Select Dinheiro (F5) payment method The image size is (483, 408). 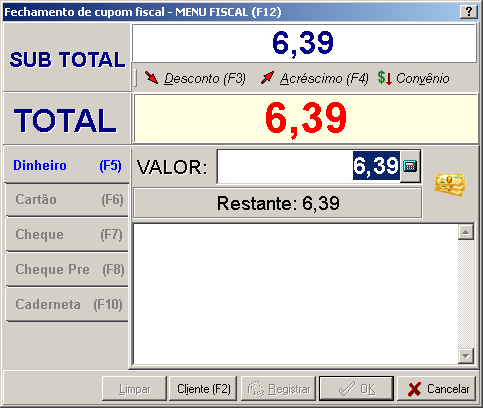pos(67,165)
